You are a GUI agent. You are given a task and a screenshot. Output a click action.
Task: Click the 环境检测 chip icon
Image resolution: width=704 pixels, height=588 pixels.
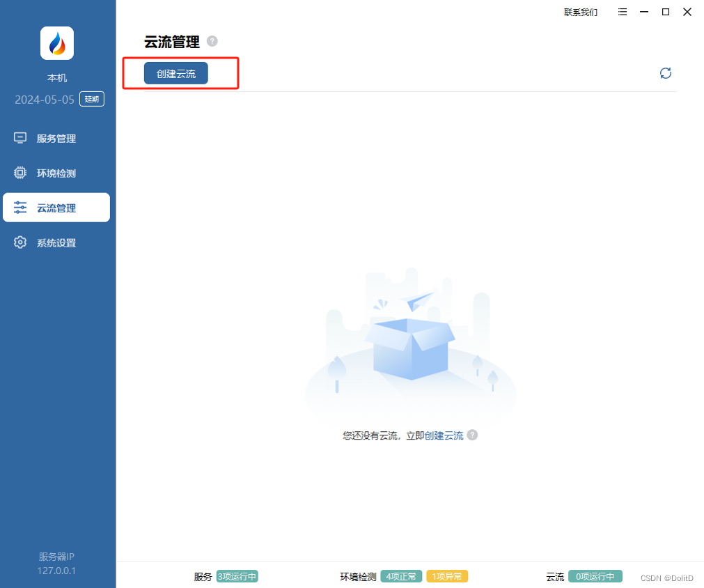click(x=20, y=173)
